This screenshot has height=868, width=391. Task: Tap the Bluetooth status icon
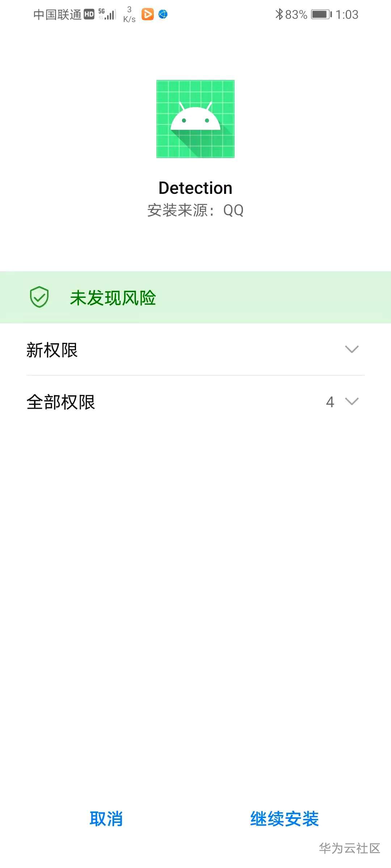(279, 14)
